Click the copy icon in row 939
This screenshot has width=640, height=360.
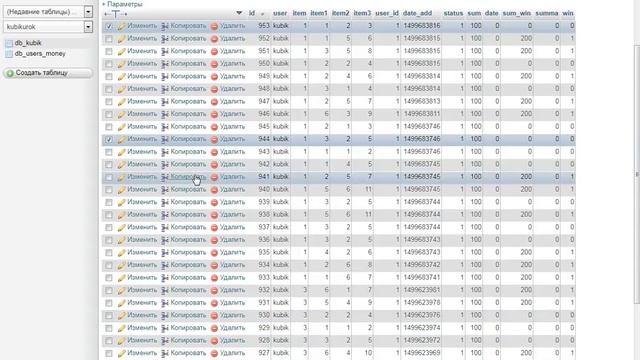click(x=165, y=202)
